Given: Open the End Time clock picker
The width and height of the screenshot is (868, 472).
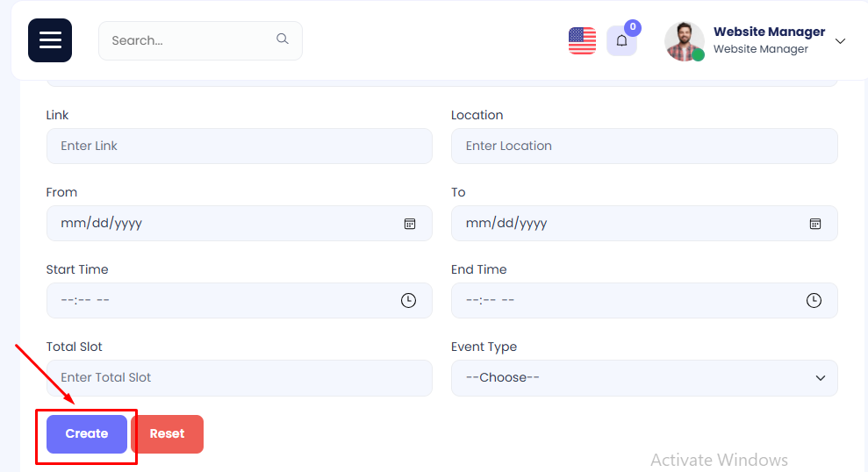Looking at the screenshot, I should tap(814, 301).
